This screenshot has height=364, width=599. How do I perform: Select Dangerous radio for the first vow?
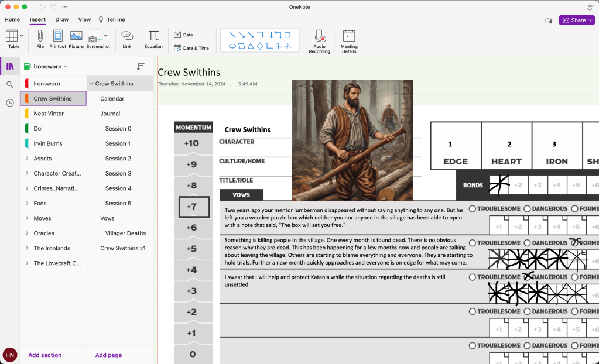click(527, 209)
